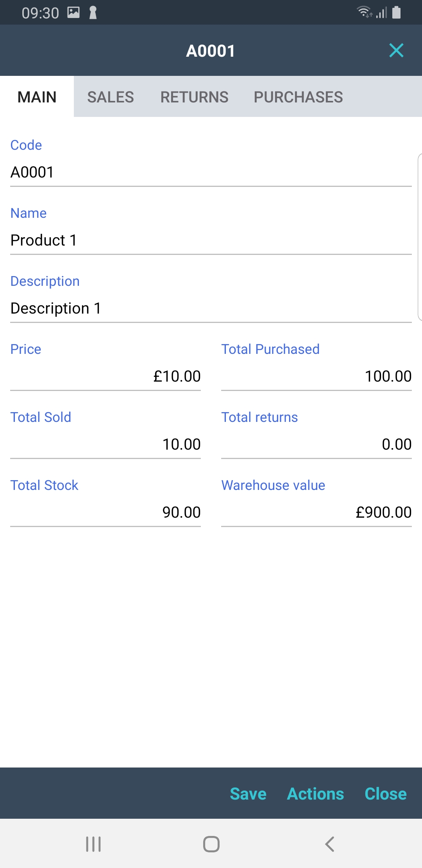This screenshot has height=868, width=422.
Task: Focus the Name field containing Product 1
Action: tap(211, 240)
